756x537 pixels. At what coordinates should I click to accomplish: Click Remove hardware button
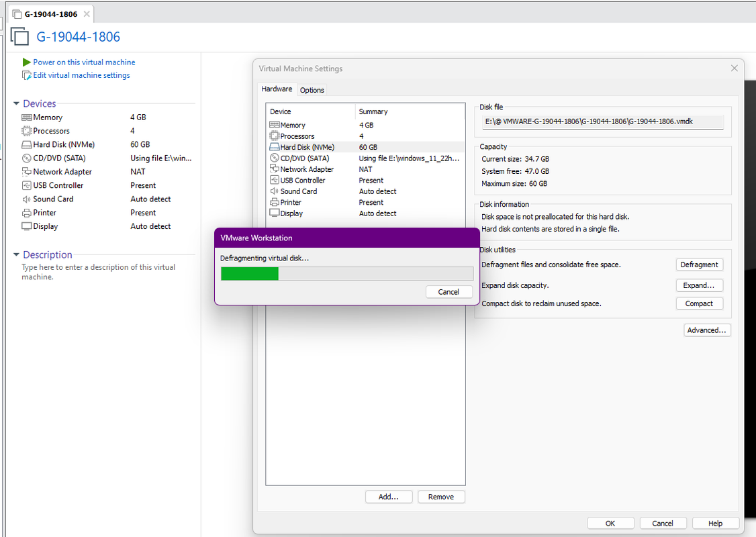click(441, 497)
